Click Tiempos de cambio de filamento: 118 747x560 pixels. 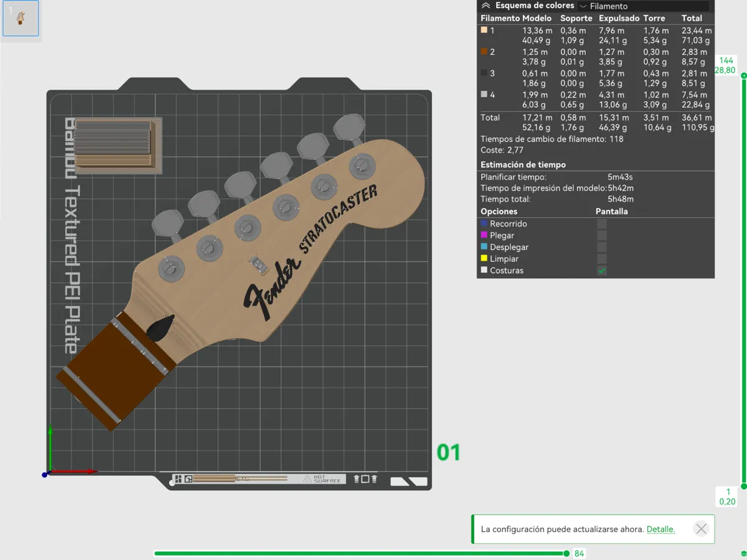[x=552, y=139]
